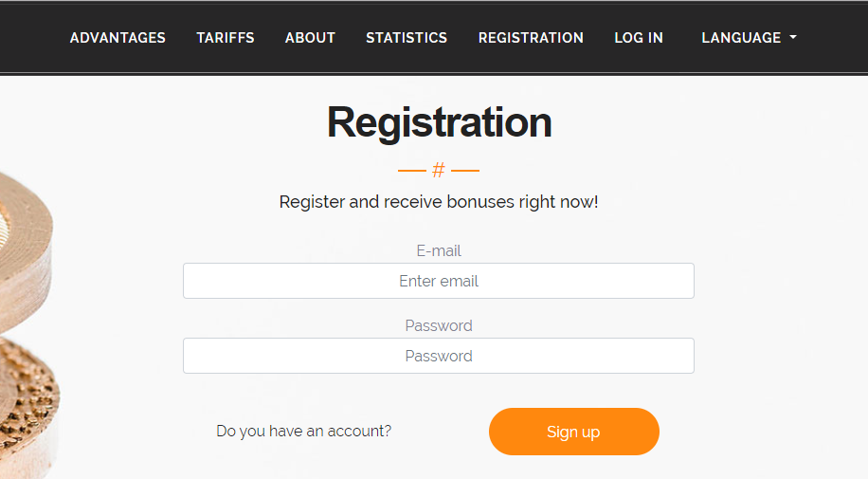Click the large Registration heading

pos(439,122)
